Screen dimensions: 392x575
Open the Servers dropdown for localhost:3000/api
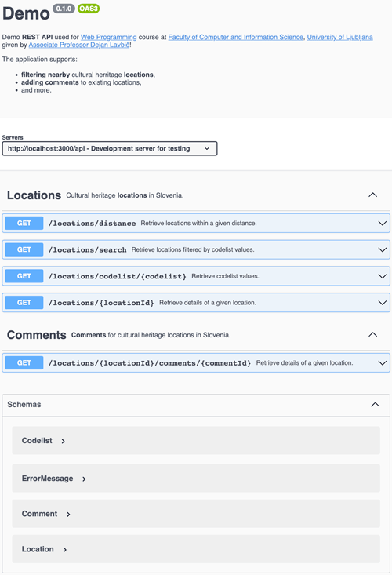pos(110,148)
